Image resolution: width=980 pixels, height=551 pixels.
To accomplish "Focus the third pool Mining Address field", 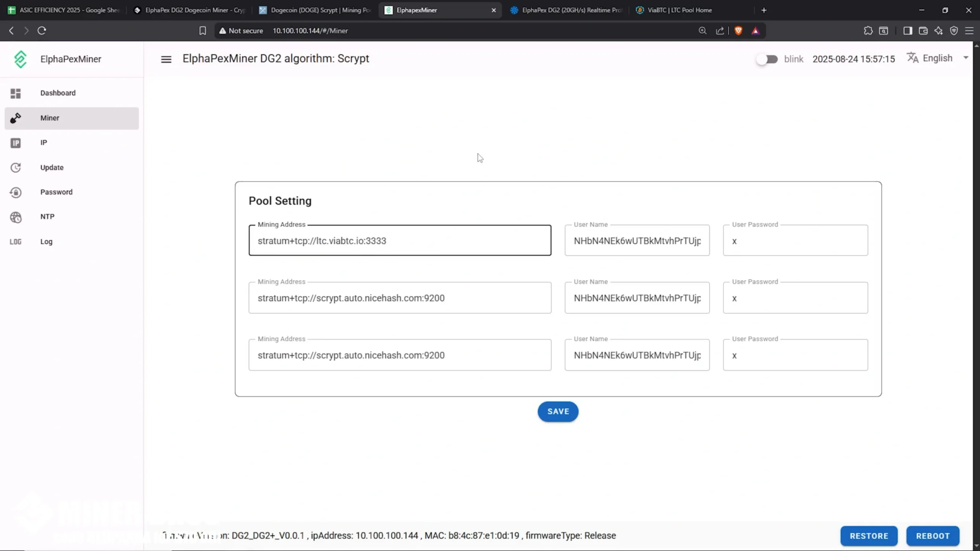I will 400,355.
